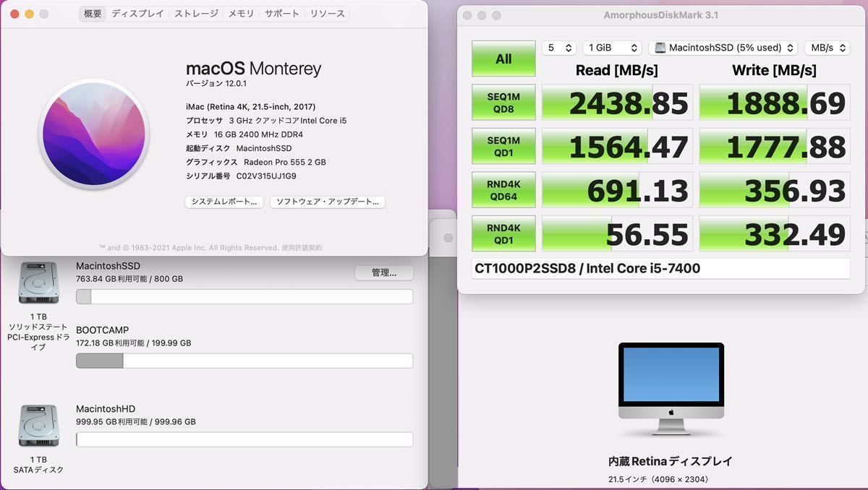
Task: Open the 1 GiB test size dropdown
Action: 612,48
